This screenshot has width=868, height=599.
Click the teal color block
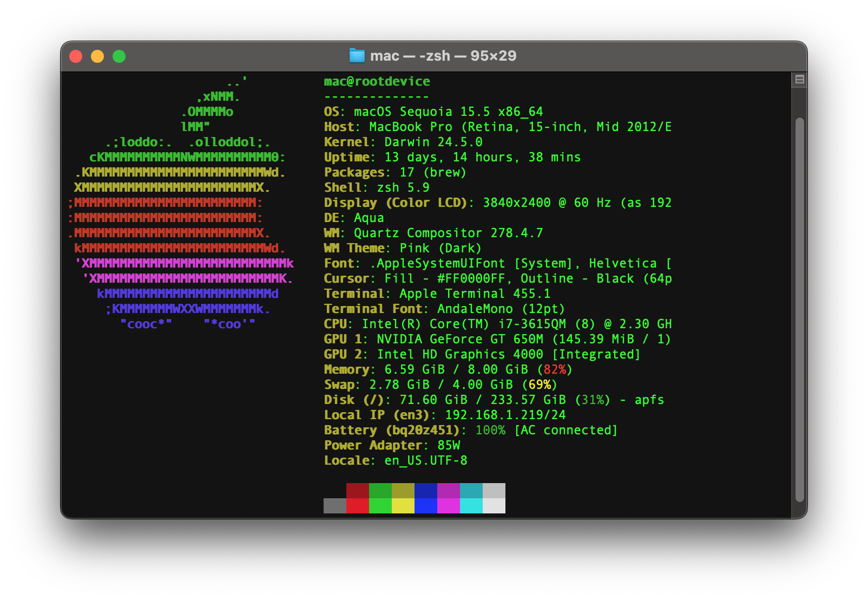coord(471,491)
